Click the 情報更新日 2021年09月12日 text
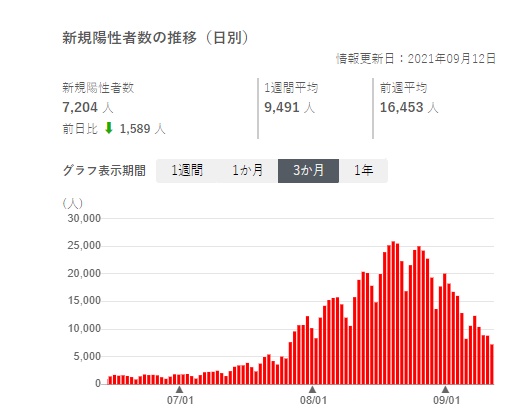The height and width of the screenshot is (408, 515). [416, 59]
